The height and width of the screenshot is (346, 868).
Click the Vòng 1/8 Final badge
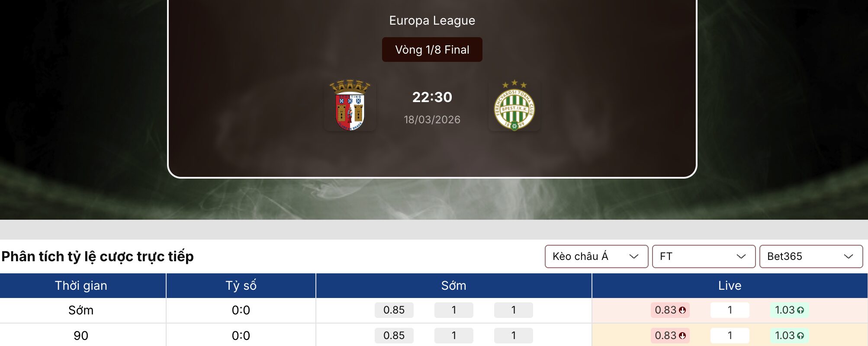431,49
